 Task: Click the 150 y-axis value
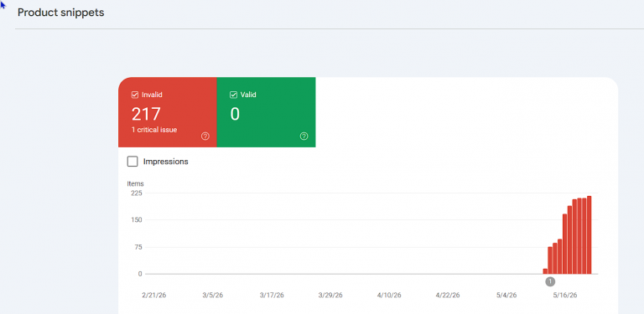137,219
